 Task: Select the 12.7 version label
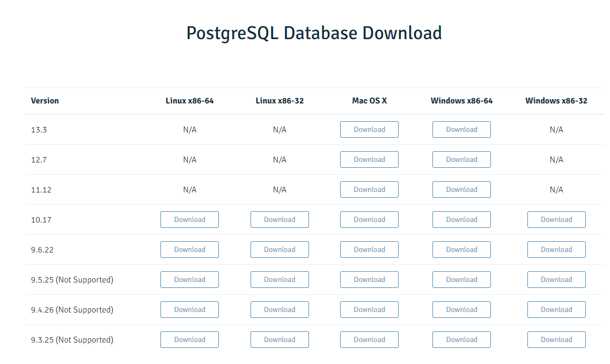[x=39, y=160]
